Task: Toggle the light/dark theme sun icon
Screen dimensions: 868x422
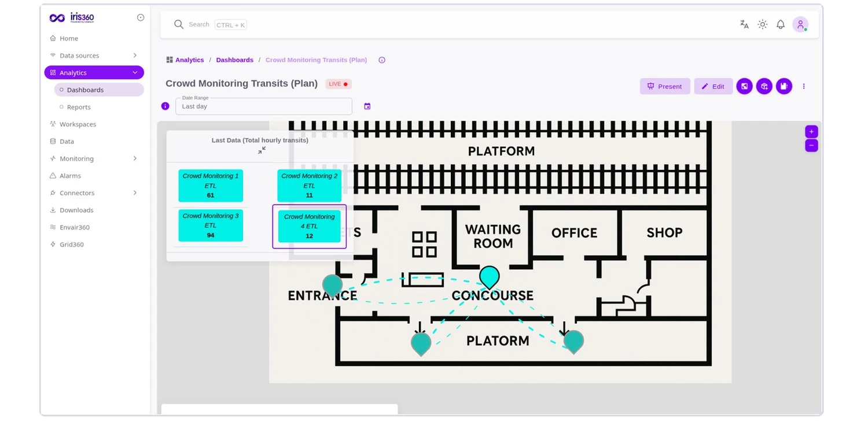Action: tap(763, 24)
